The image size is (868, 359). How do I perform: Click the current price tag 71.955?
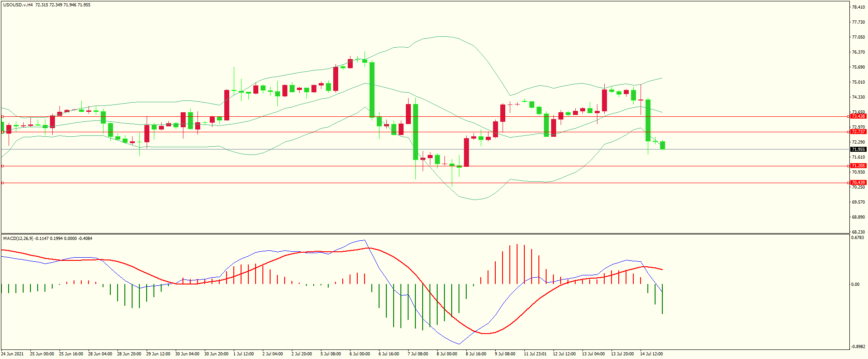858,149
